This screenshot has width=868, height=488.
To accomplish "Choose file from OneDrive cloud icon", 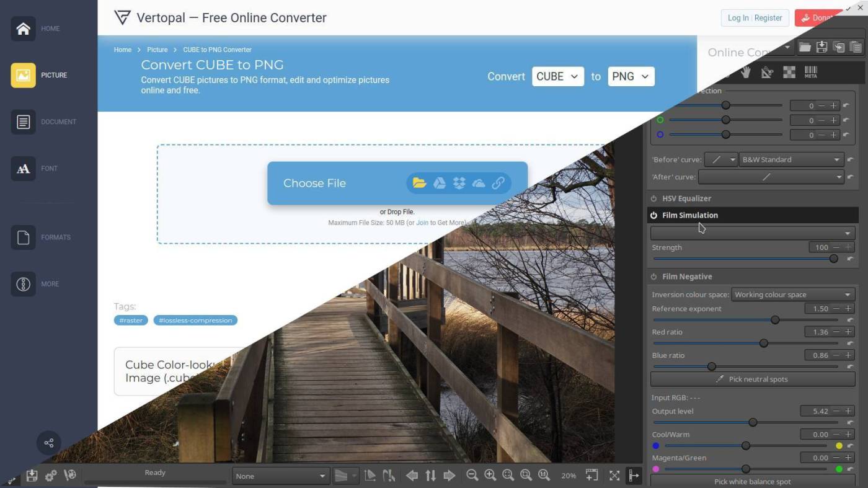I will point(479,183).
